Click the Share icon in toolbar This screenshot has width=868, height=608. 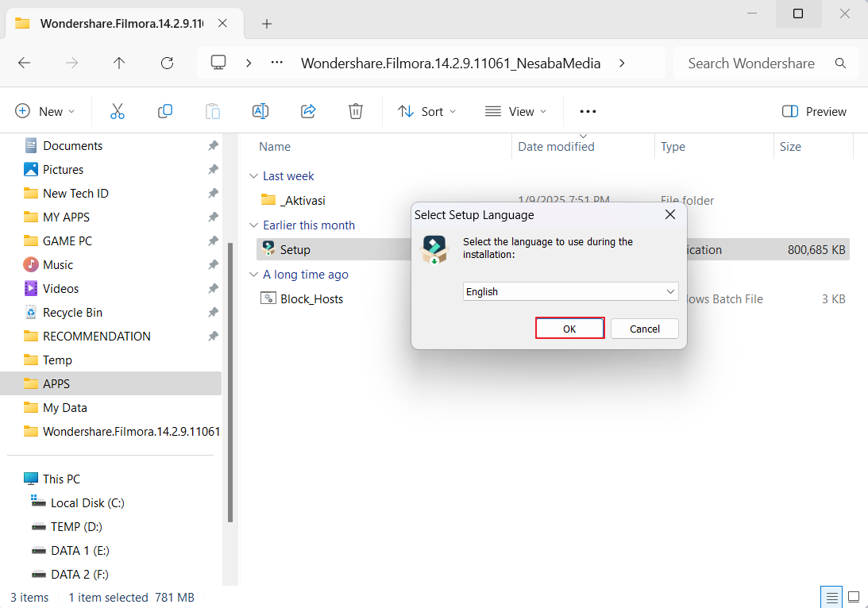point(308,112)
